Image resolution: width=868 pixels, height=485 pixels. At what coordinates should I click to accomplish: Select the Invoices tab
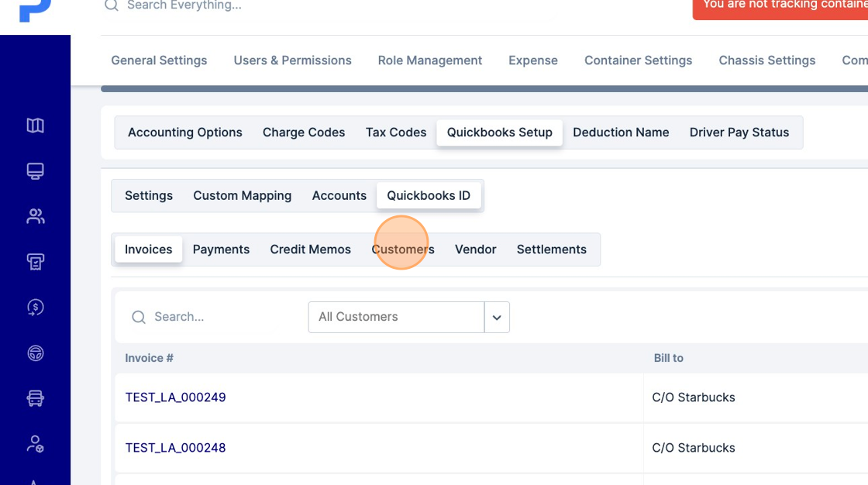coord(148,249)
